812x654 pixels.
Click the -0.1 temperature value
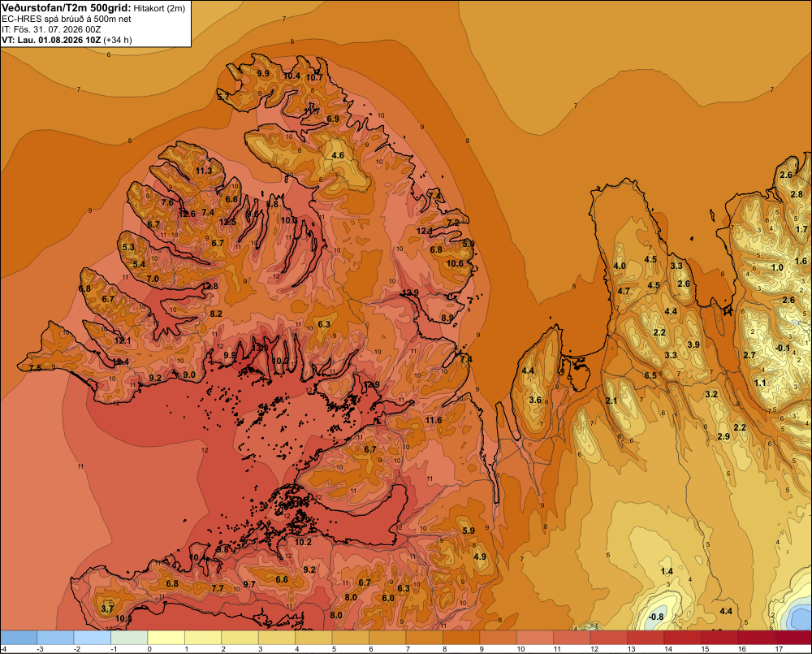pos(783,348)
